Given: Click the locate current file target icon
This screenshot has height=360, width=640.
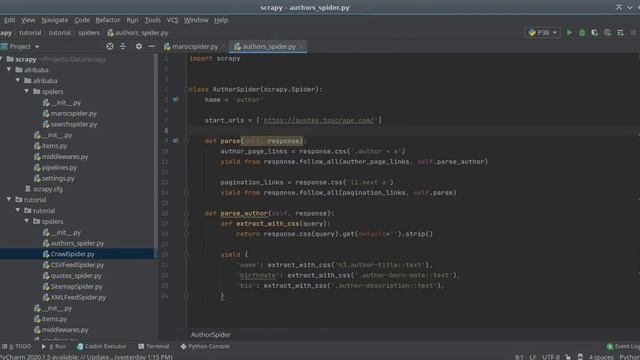Looking at the screenshot, I should click(x=110, y=47).
